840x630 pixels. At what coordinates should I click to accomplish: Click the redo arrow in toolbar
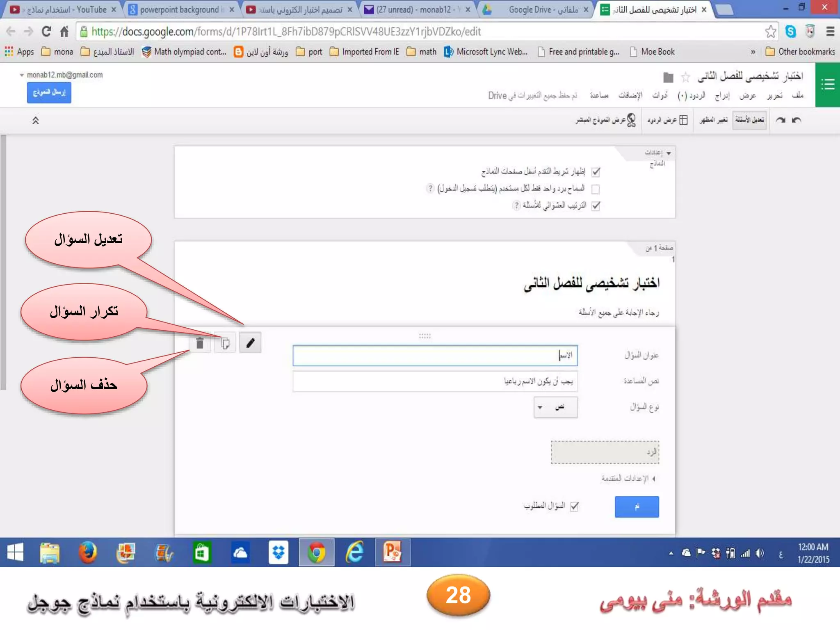pos(780,120)
